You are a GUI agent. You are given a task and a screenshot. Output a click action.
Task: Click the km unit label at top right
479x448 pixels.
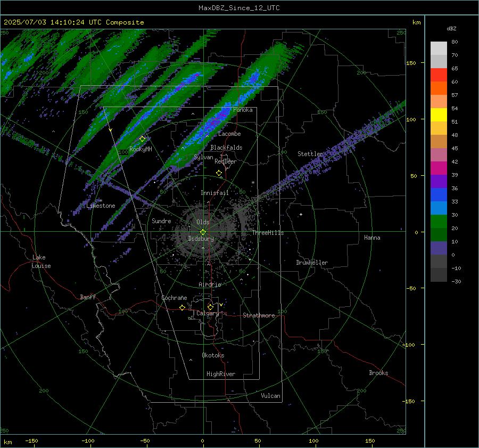click(416, 22)
